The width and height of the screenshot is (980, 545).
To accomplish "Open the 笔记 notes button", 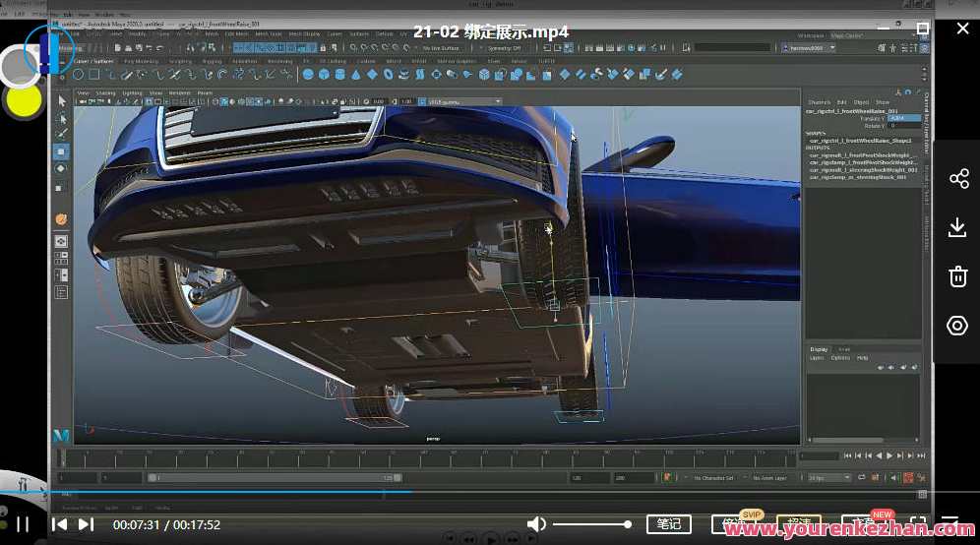I will click(668, 524).
